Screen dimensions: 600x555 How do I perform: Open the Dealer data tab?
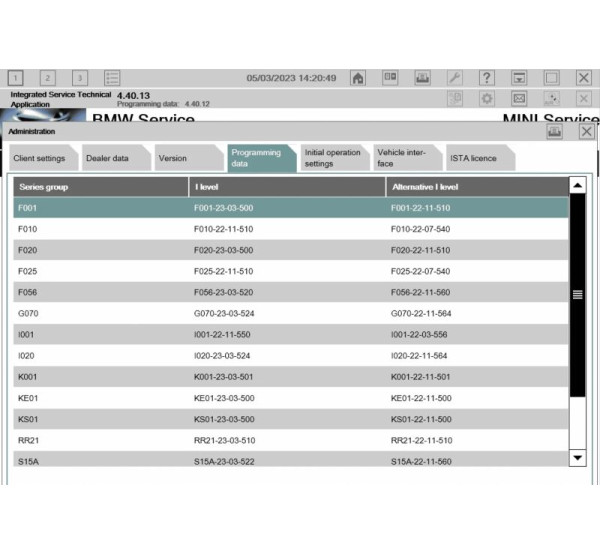tap(108, 158)
